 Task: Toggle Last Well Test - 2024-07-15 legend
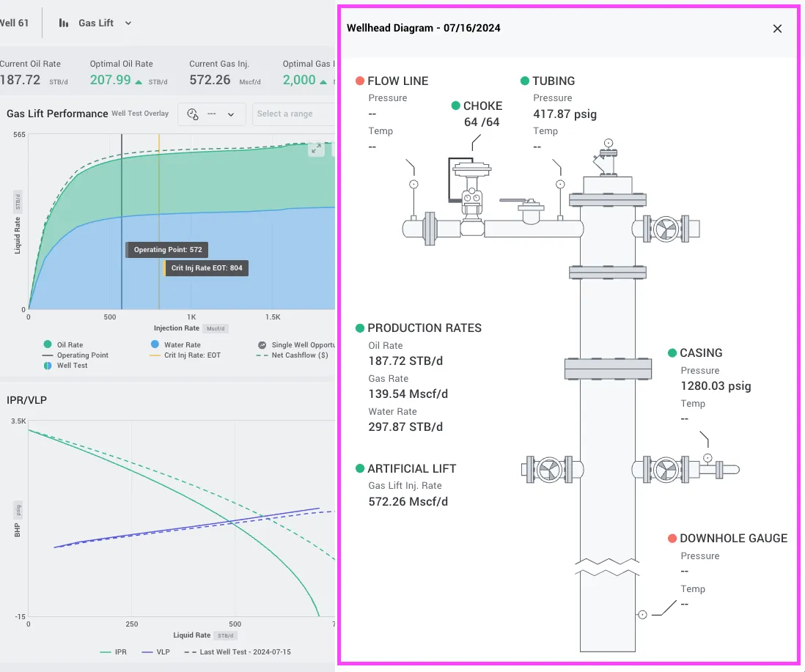point(238,652)
